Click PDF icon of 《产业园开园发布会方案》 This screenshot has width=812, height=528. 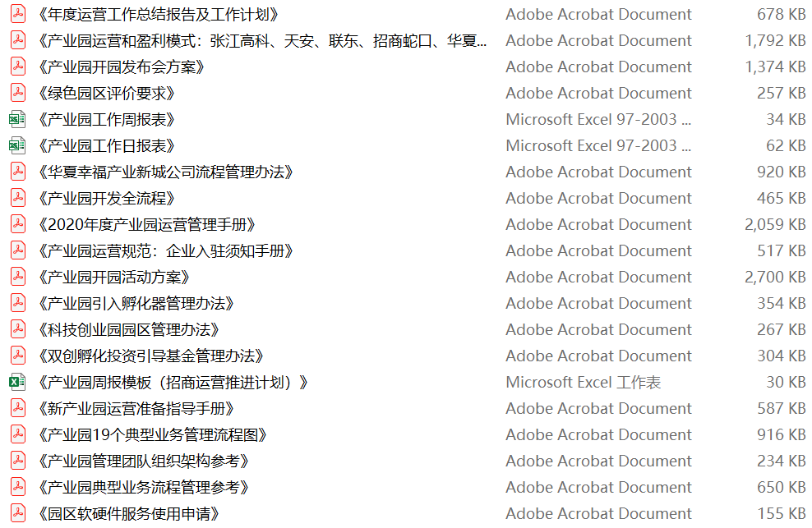click(x=18, y=67)
